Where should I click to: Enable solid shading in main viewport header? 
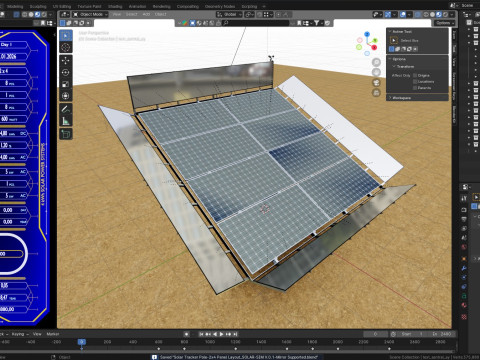pyautogui.click(x=433, y=14)
